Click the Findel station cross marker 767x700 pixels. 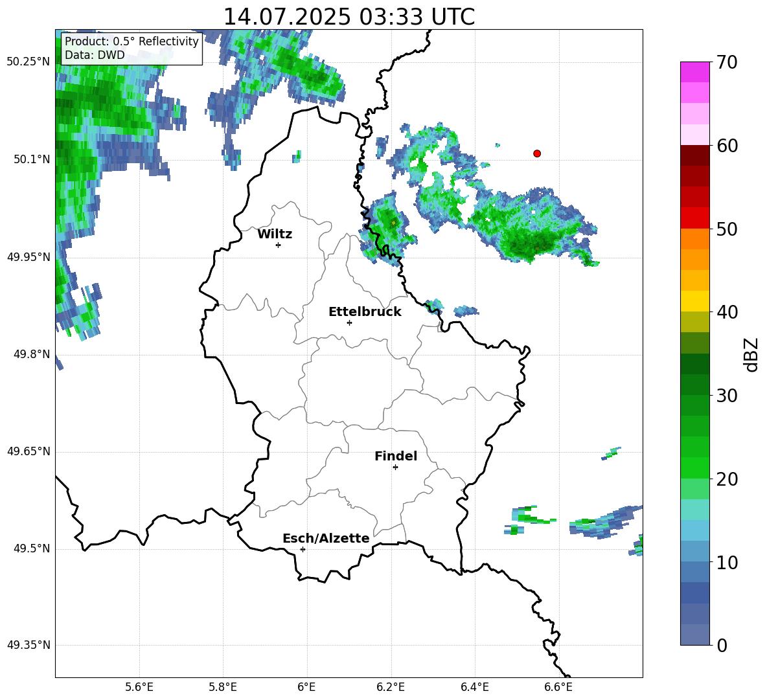(395, 468)
